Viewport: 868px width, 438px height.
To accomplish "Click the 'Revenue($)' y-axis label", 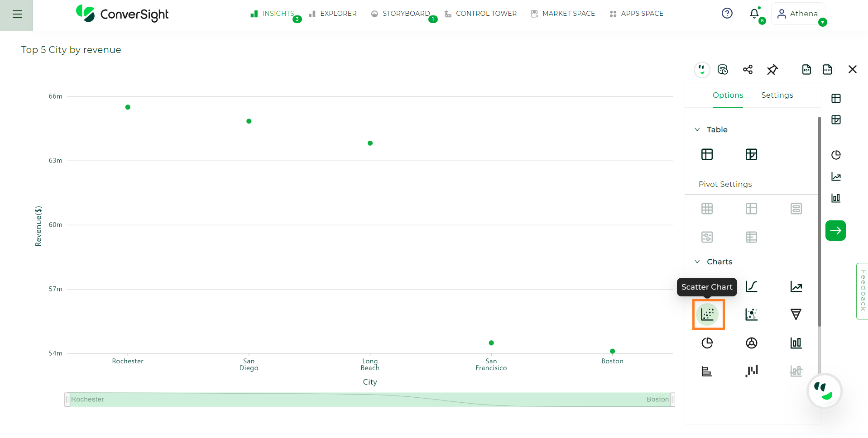I will tap(38, 226).
